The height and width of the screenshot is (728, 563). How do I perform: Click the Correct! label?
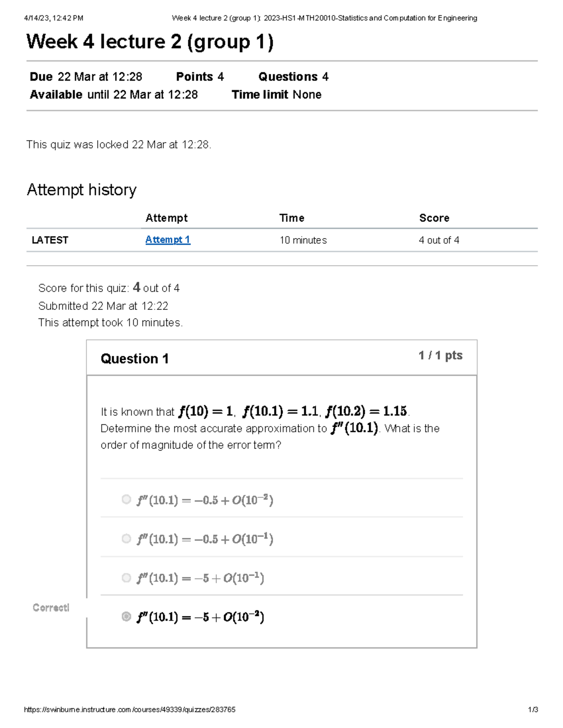click(x=51, y=608)
